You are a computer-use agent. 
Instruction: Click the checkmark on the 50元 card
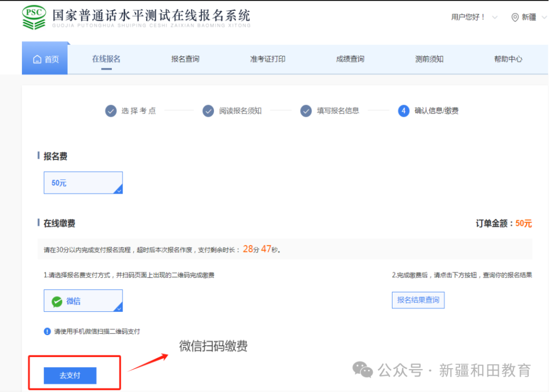point(118,190)
